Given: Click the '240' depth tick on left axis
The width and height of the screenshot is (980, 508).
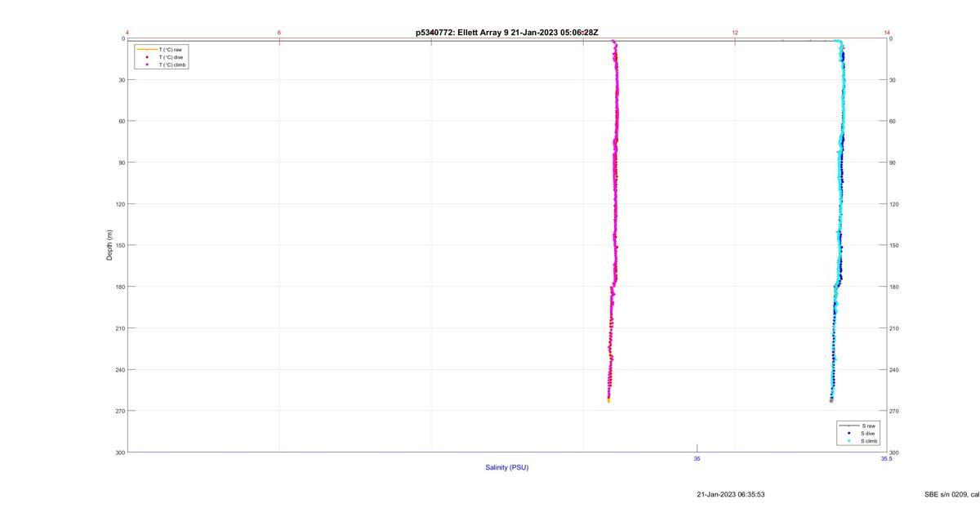Looking at the screenshot, I should point(121,369).
